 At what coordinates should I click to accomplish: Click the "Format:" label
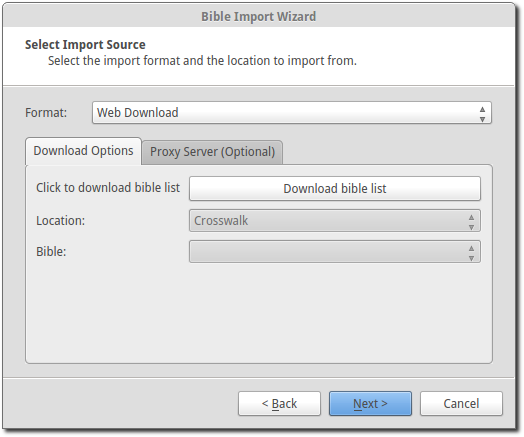(46, 113)
